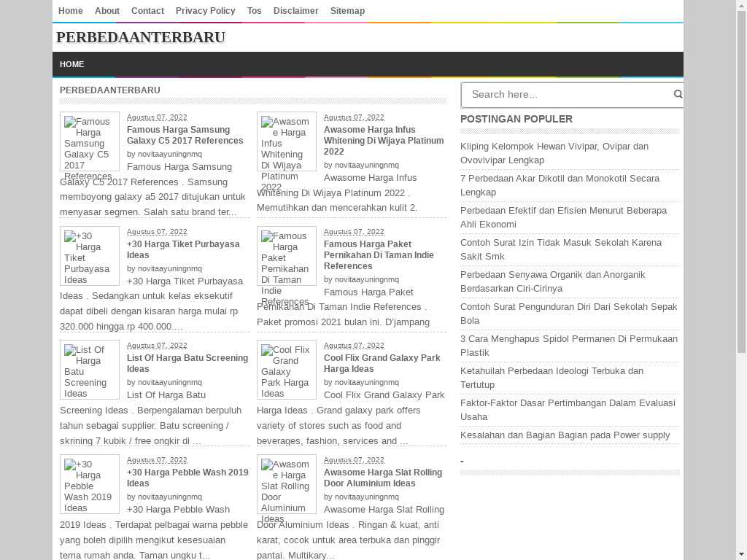Click the search magnifier icon
The height and width of the screenshot is (560, 747).
678,94
